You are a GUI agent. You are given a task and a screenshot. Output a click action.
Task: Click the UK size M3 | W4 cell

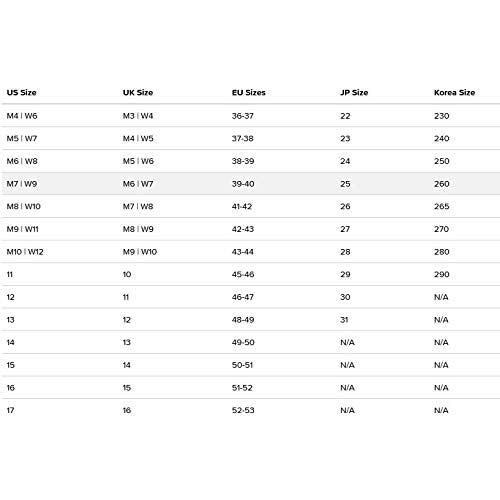click(138, 116)
